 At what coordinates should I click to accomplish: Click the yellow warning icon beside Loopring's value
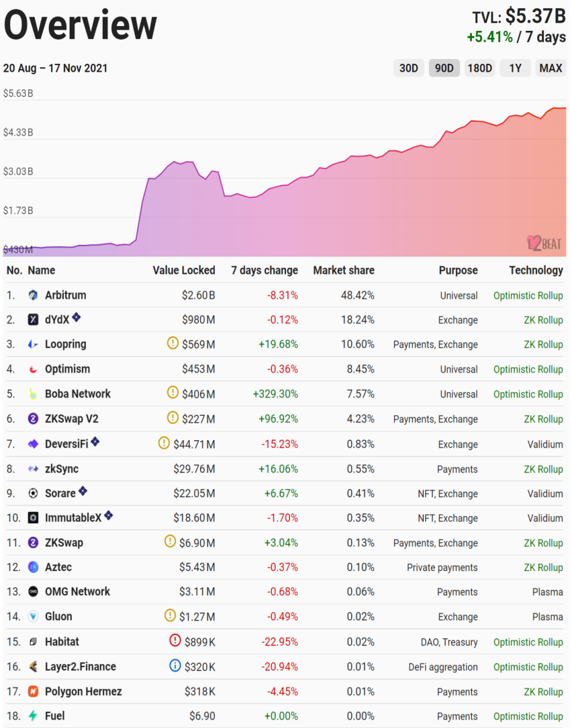click(x=173, y=344)
